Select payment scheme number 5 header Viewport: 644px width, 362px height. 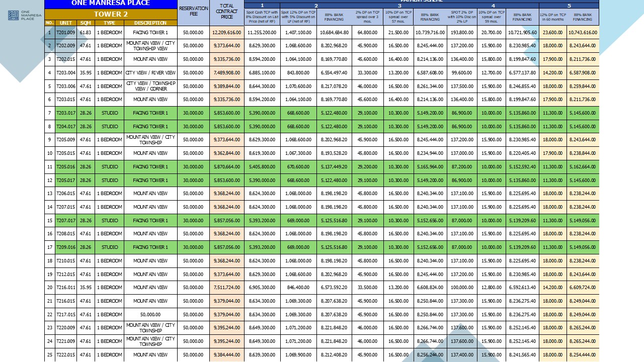(x=569, y=6)
